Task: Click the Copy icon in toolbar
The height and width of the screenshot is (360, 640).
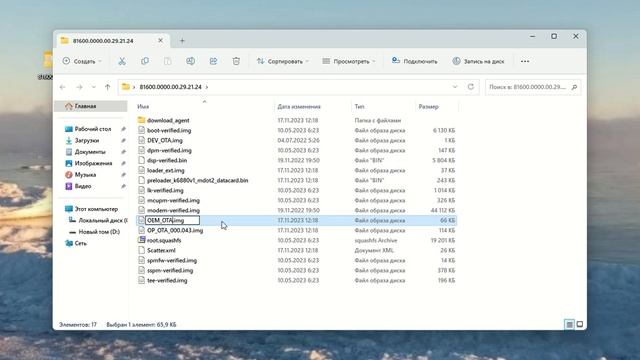Action: click(144, 61)
